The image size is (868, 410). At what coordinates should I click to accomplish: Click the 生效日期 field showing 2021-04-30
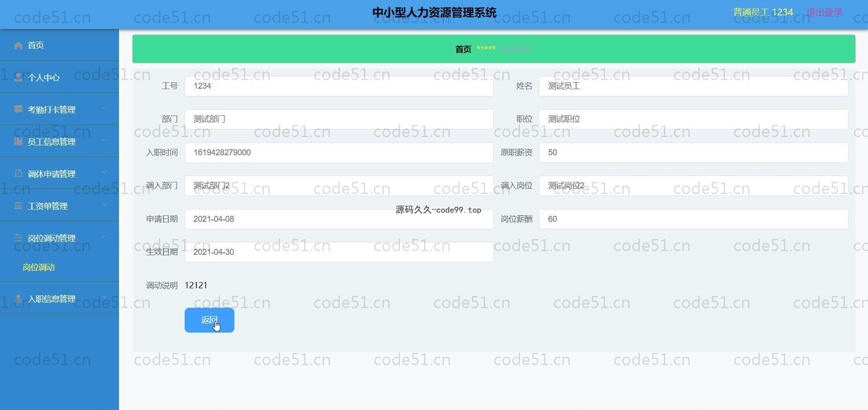tap(339, 252)
